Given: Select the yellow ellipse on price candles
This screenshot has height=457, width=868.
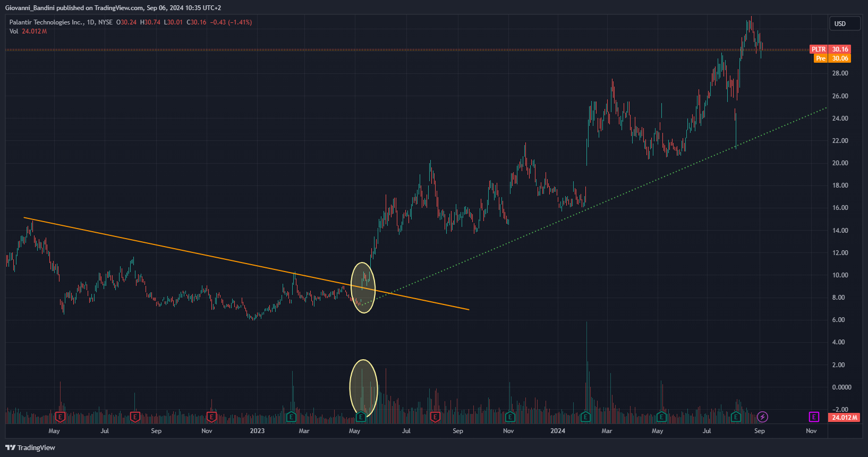Looking at the screenshot, I should [363, 287].
